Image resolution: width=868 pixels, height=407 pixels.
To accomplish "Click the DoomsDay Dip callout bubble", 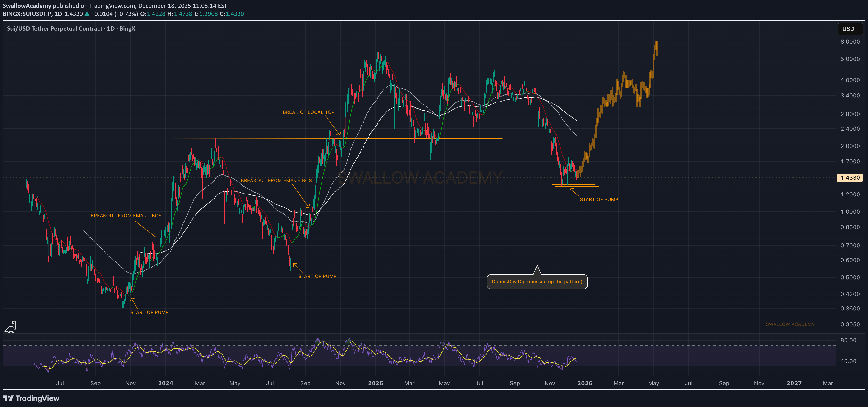I will [x=537, y=282].
